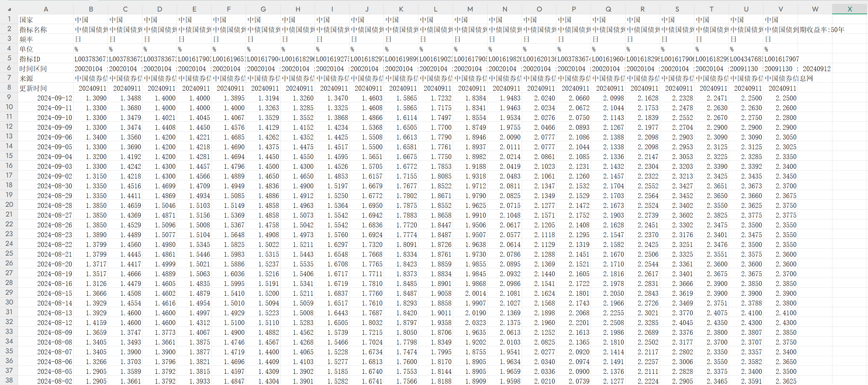The width and height of the screenshot is (868, 385).
Task: Click the 2024-09-12 date cell
Action: tap(55, 98)
